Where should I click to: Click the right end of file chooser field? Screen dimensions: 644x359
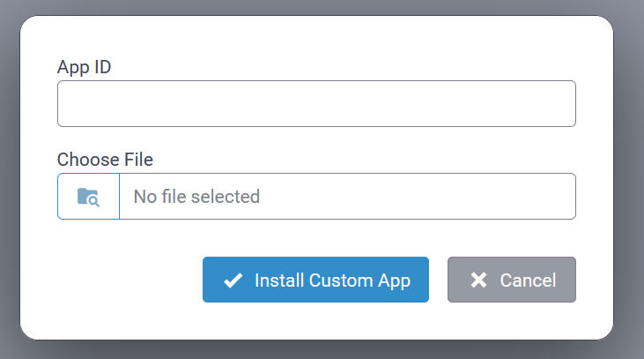coord(564,196)
